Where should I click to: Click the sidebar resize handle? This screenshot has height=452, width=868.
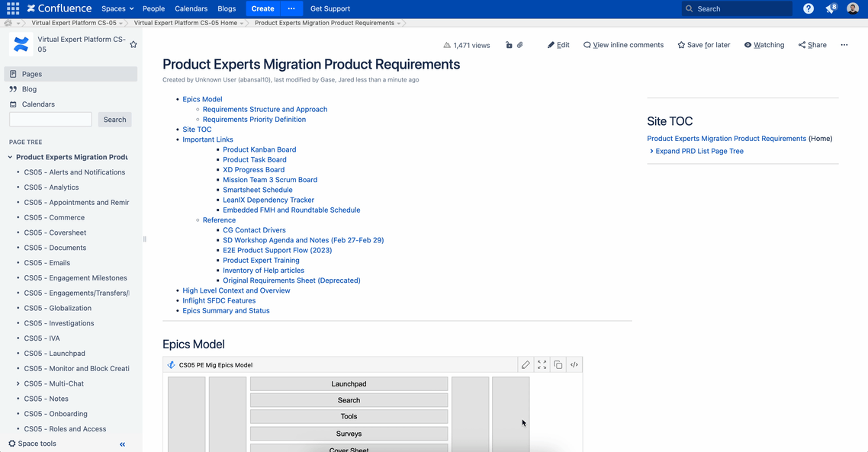(144, 239)
